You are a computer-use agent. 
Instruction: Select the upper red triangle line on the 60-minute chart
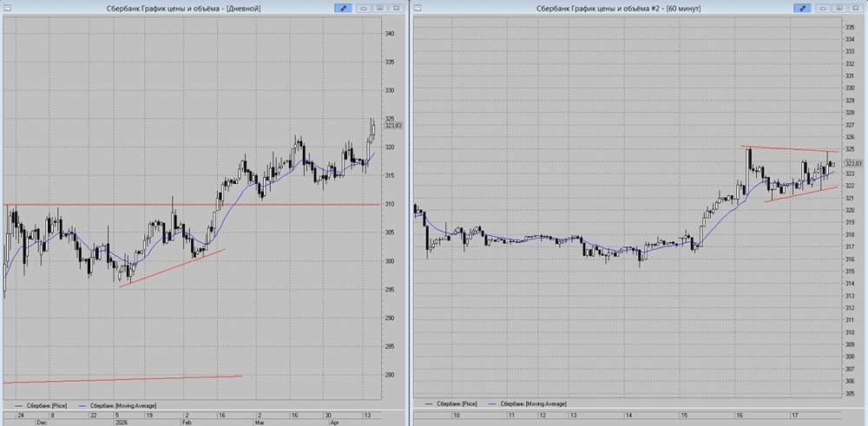(790, 149)
